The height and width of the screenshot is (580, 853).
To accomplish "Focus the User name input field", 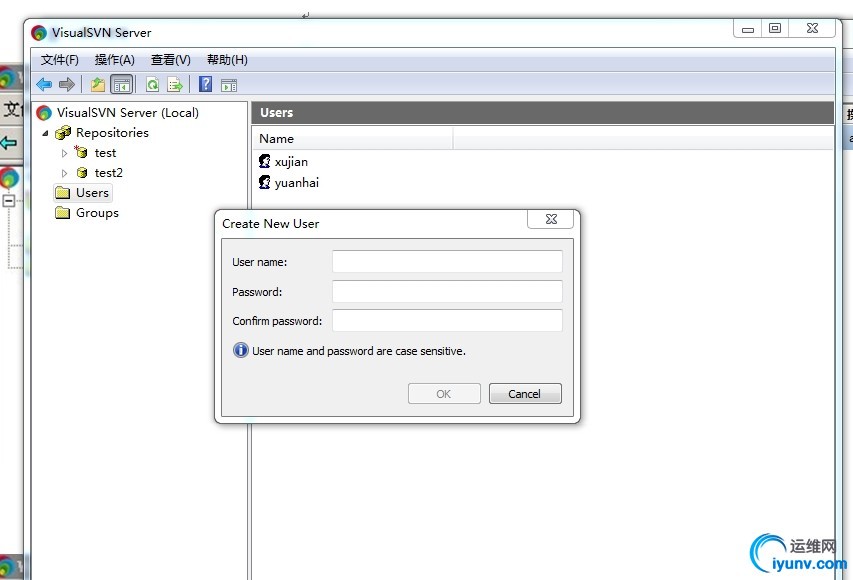I will pyautogui.click(x=447, y=261).
